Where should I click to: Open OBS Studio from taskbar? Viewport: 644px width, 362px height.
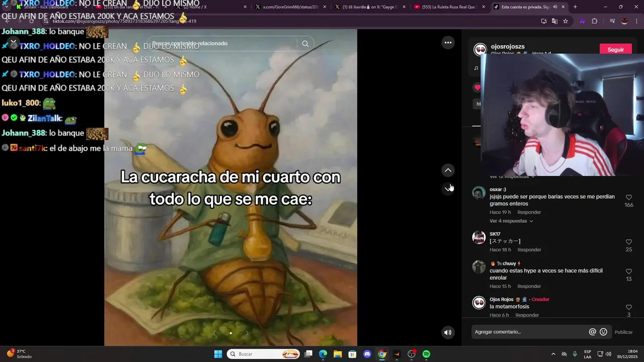pos(412,354)
